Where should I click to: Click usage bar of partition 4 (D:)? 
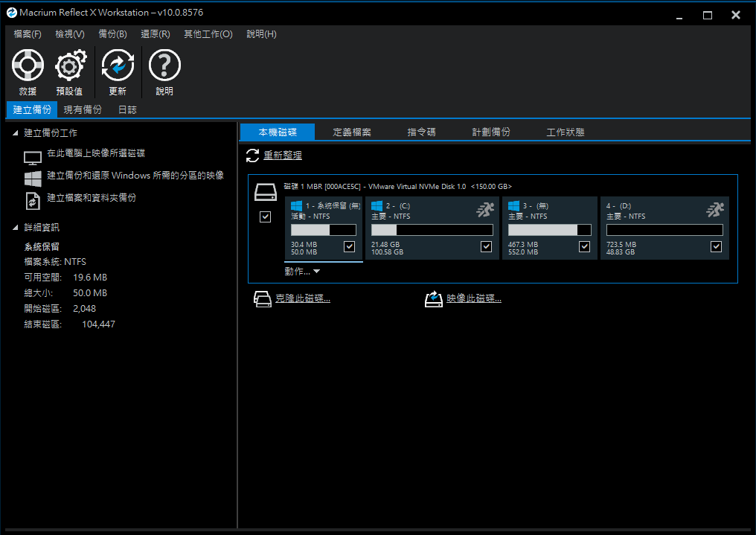click(664, 230)
